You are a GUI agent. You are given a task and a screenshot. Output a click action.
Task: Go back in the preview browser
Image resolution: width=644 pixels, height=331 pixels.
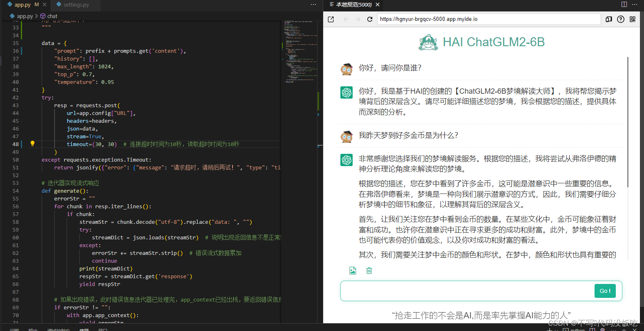346,19
